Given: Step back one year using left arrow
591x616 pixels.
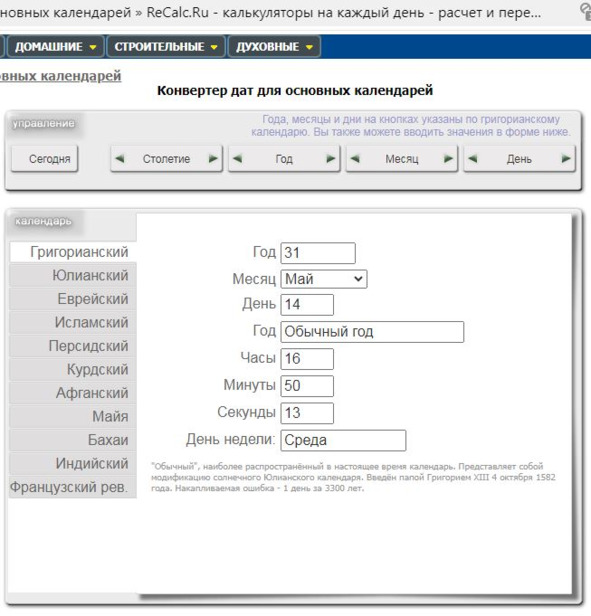Looking at the screenshot, I should [237, 159].
